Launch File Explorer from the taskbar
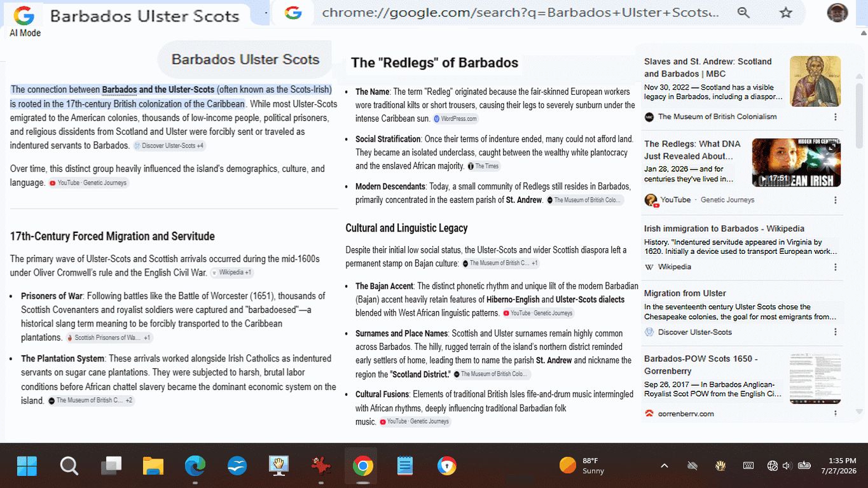The image size is (868, 488). 153,466
